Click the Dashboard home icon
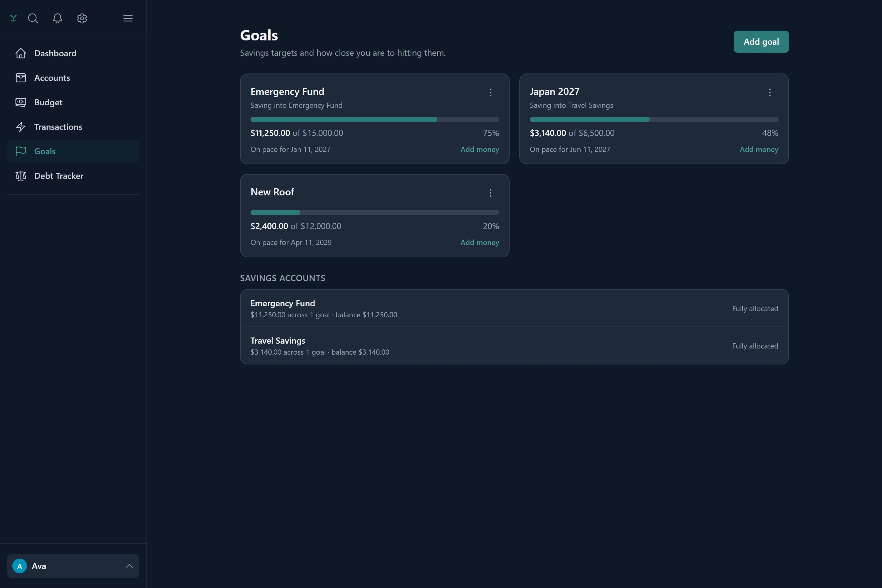The width and height of the screenshot is (882, 588). pyautogui.click(x=21, y=53)
